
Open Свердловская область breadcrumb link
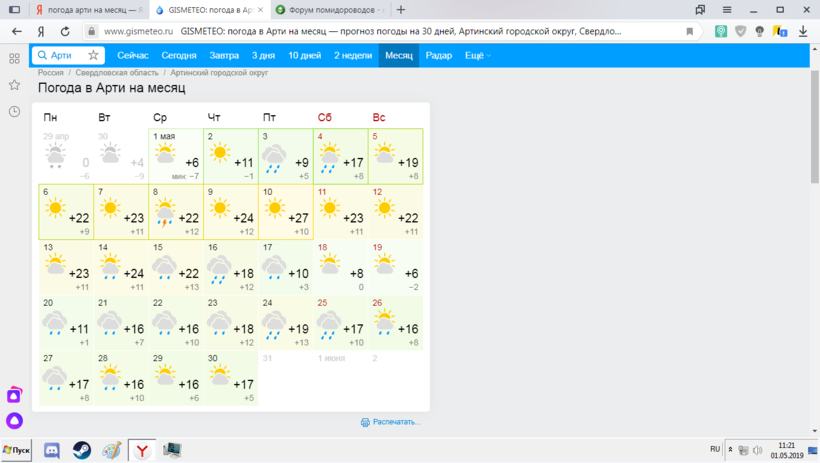pos(114,73)
